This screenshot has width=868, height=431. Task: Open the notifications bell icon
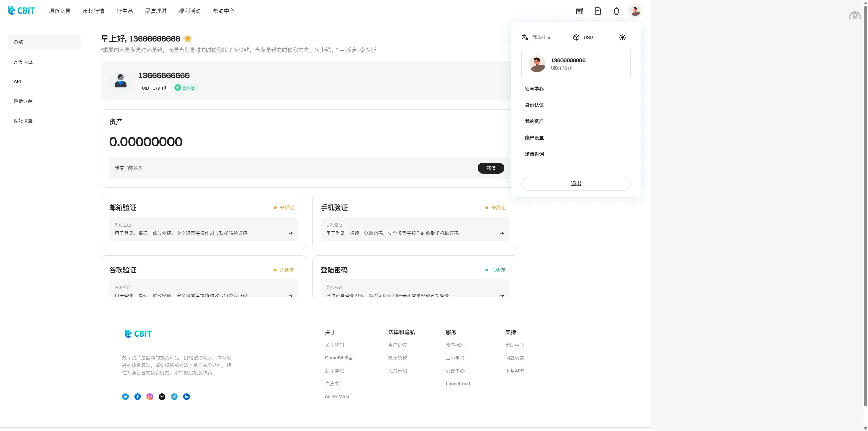point(616,11)
